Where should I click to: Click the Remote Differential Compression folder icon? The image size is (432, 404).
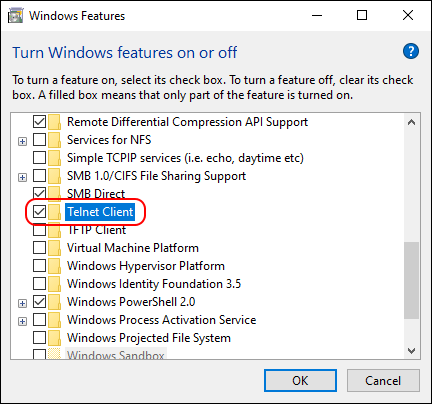pyautogui.click(x=54, y=122)
